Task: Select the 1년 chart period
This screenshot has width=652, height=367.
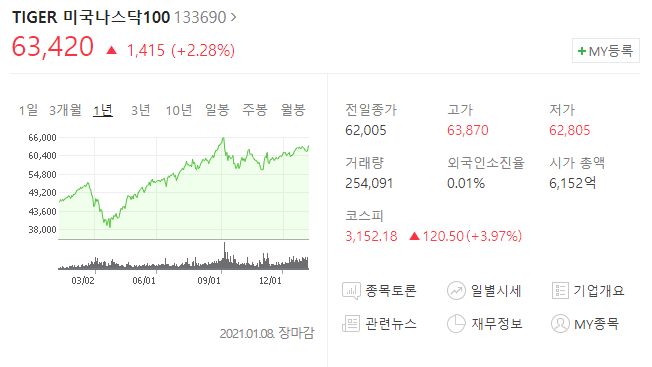Action: [x=103, y=110]
